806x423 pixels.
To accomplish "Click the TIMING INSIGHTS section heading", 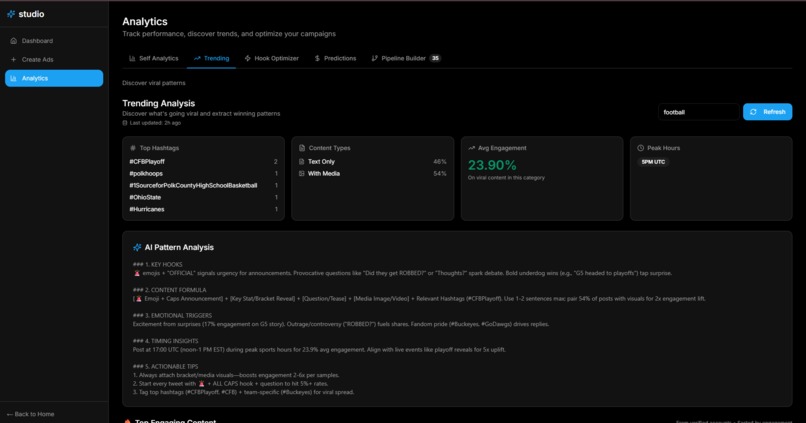I will tap(166, 341).
